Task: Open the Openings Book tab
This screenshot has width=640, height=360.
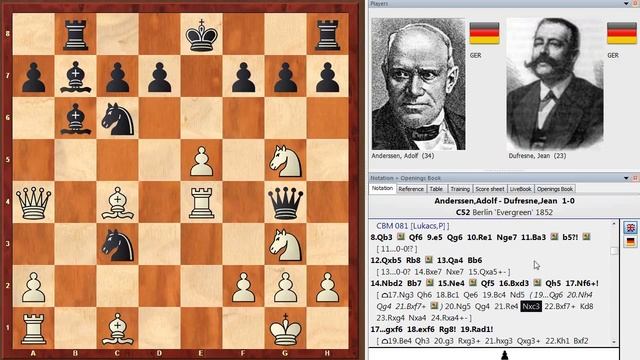Action: (555, 189)
